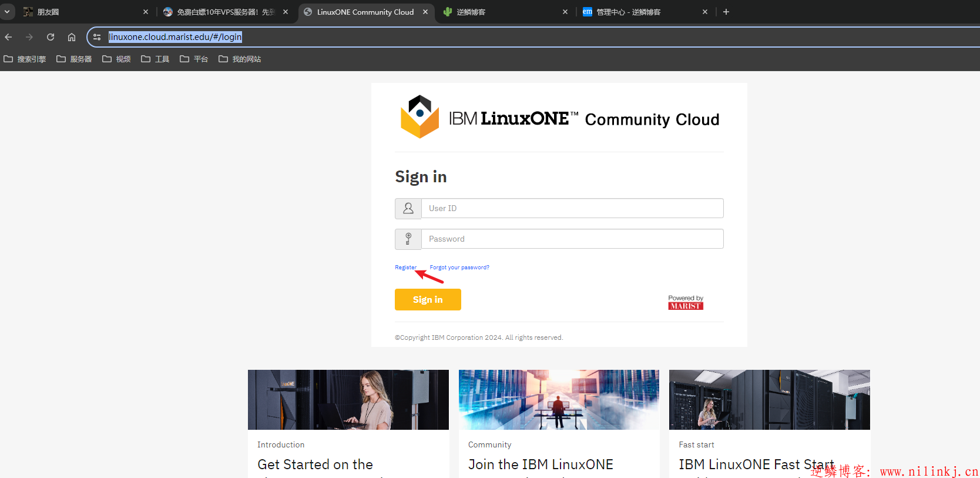Close the 逆鳞博客 tab
This screenshot has height=478, width=980.
(x=565, y=12)
